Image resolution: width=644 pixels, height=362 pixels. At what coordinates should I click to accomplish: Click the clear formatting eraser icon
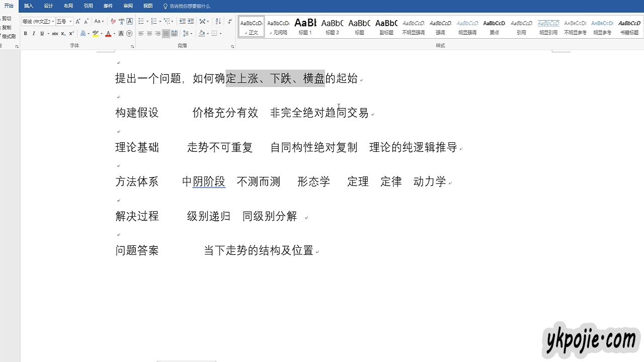[x=113, y=22]
